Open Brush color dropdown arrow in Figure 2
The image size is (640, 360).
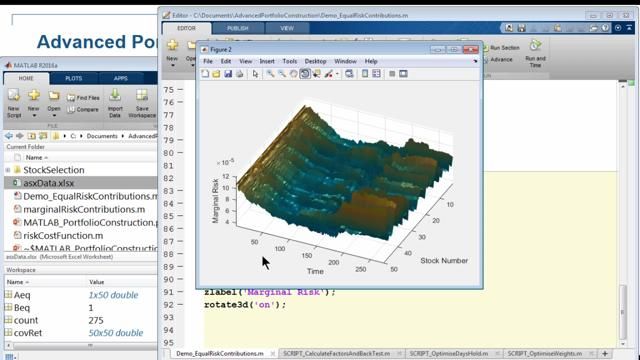(x=337, y=74)
